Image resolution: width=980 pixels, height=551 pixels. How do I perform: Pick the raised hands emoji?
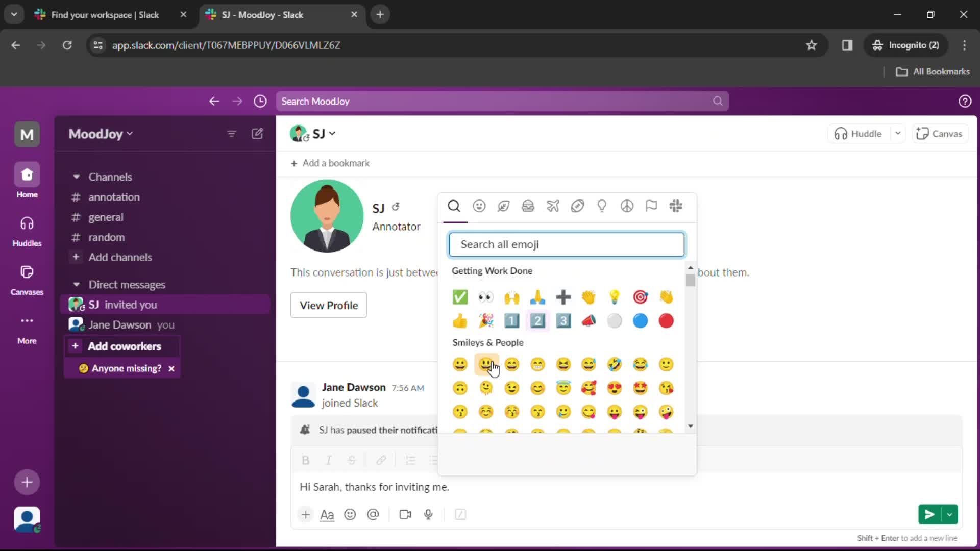coord(511,297)
